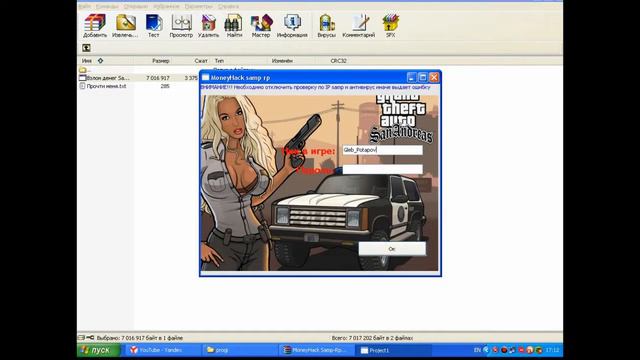Open the Операции menu
640x360 pixels.
pyautogui.click(x=136, y=7)
